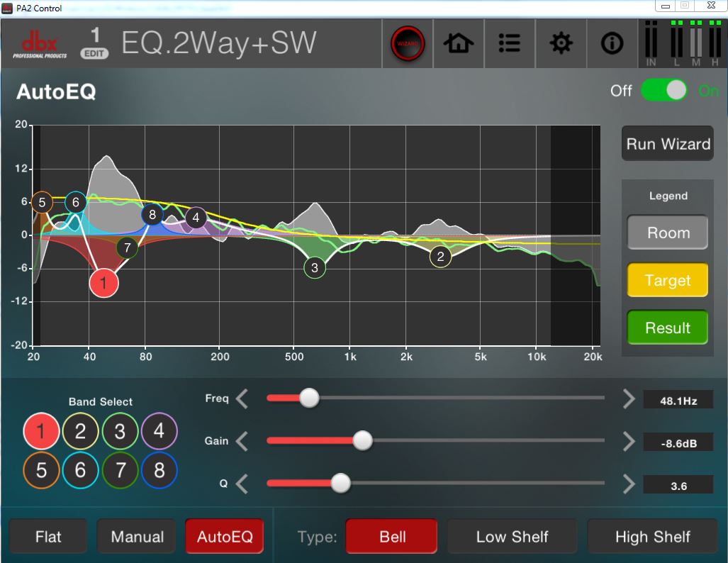Viewport: 728px width, 563px height.
Task: Click the H output level meter
Action: click(715, 44)
